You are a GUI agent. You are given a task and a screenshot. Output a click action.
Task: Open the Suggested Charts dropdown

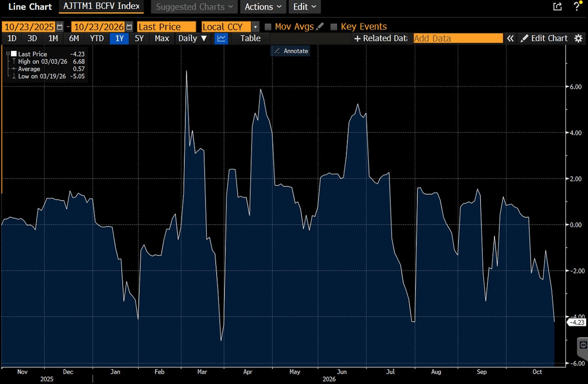(x=194, y=7)
